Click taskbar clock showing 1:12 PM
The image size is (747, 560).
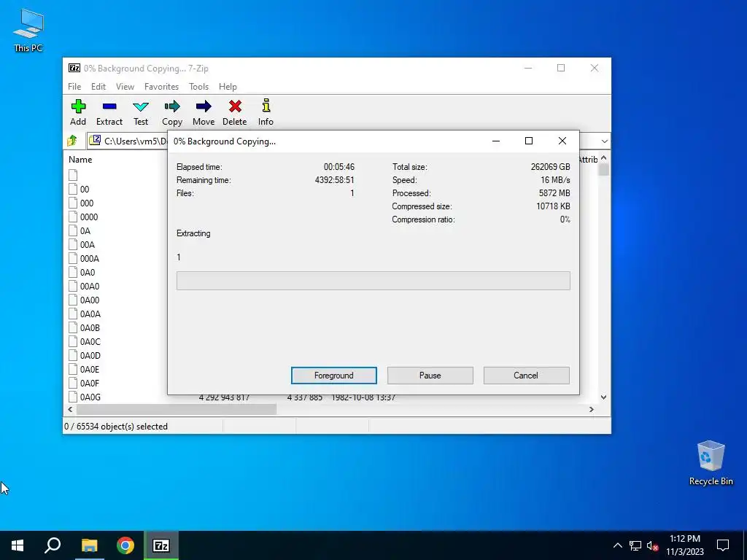click(684, 545)
